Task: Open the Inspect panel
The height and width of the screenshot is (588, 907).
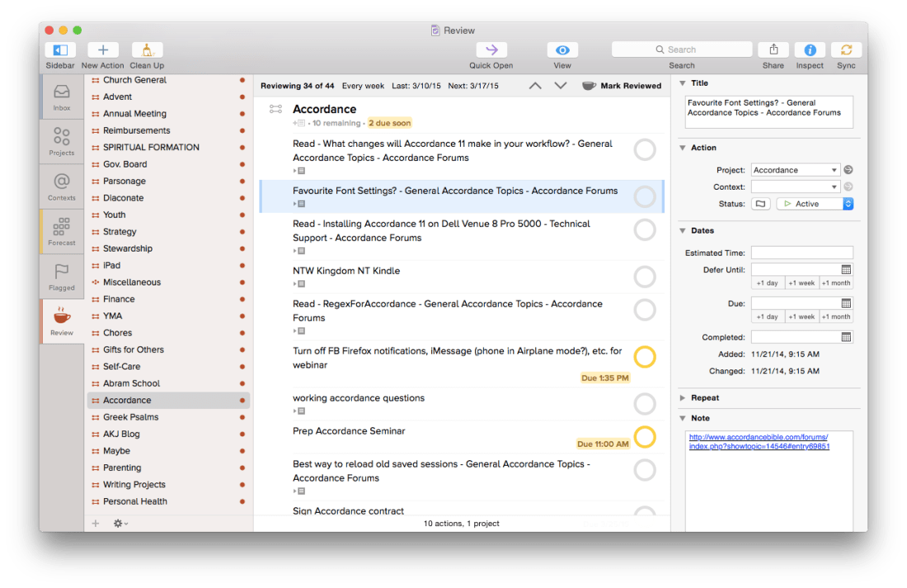Action: [809, 50]
